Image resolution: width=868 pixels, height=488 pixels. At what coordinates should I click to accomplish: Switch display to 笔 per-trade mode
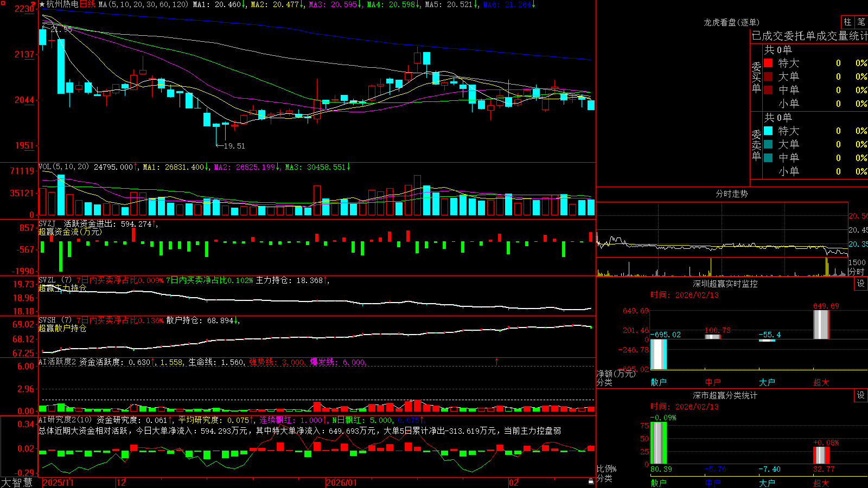pyautogui.click(x=861, y=22)
